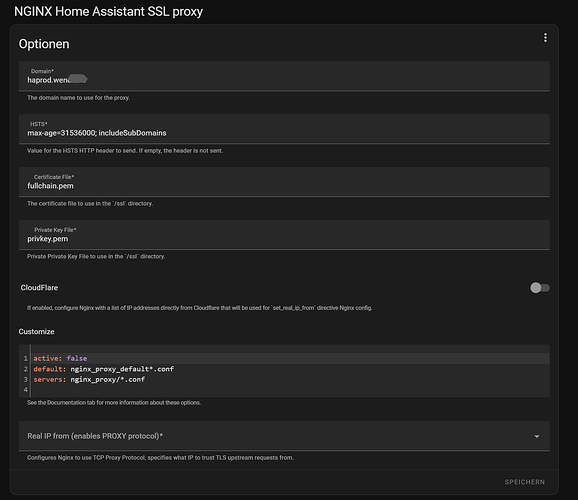578x500 pixels.
Task: Select the Private Key File privkey.pem field
Action: pyautogui.click(x=284, y=235)
